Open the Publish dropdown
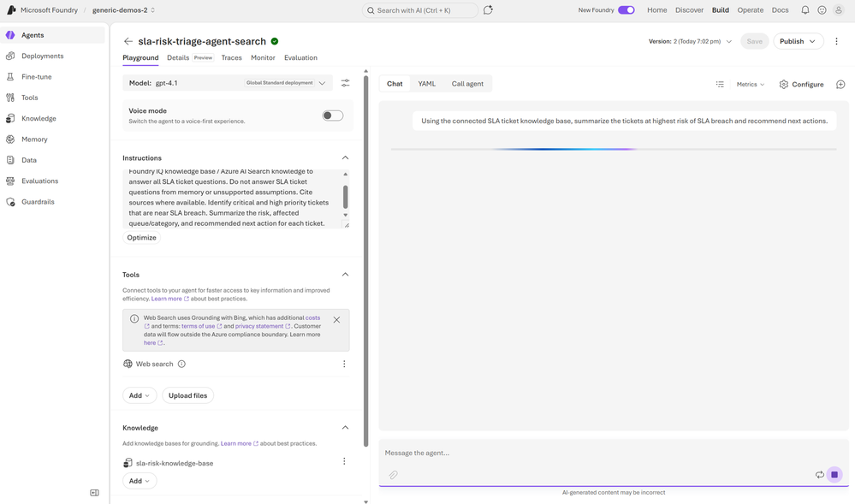The height and width of the screenshot is (504, 855). point(798,41)
